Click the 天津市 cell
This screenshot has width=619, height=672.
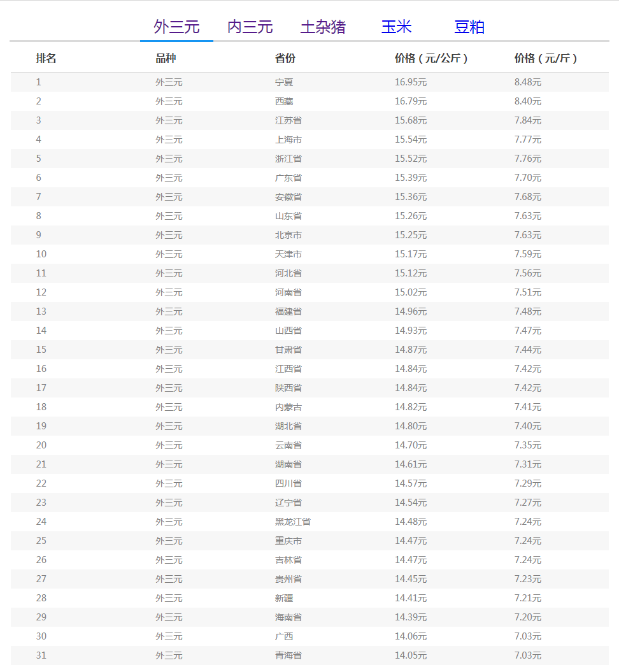[x=288, y=254]
